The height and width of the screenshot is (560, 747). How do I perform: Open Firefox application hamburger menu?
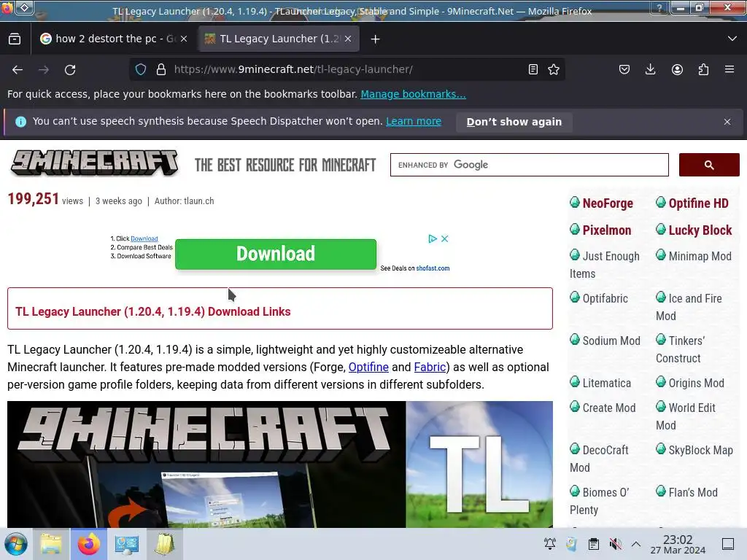click(729, 69)
